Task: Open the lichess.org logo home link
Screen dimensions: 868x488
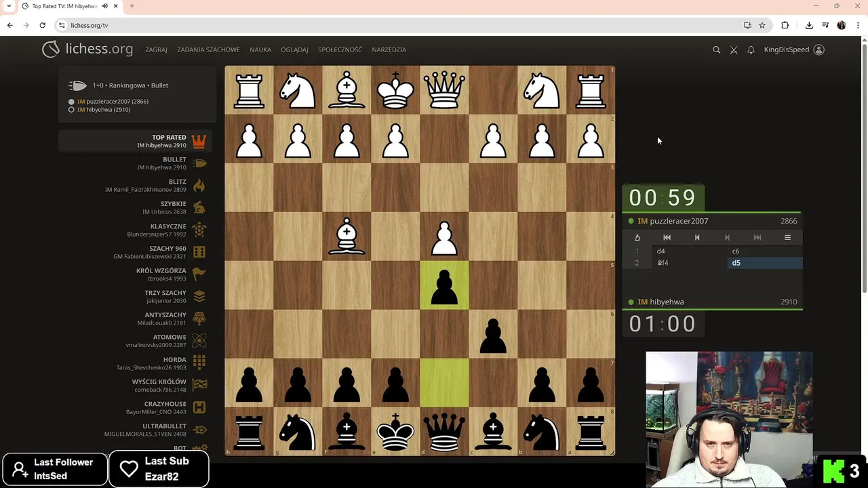Action: tap(87, 49)
